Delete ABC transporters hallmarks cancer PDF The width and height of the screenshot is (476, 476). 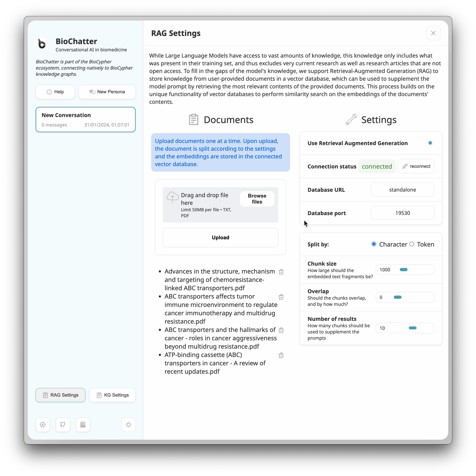point(283,330)
